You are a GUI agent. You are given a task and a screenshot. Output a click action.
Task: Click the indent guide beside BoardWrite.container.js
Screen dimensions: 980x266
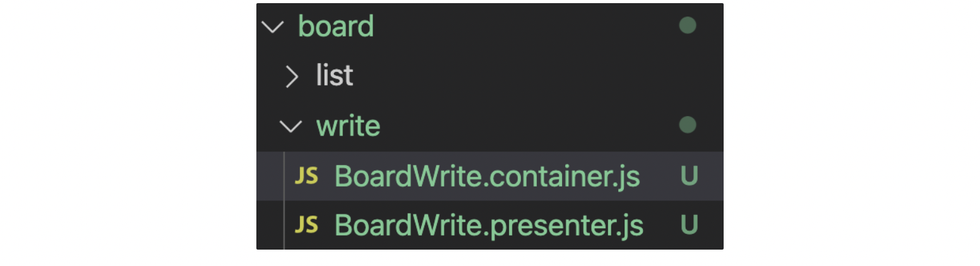[284, 176]
